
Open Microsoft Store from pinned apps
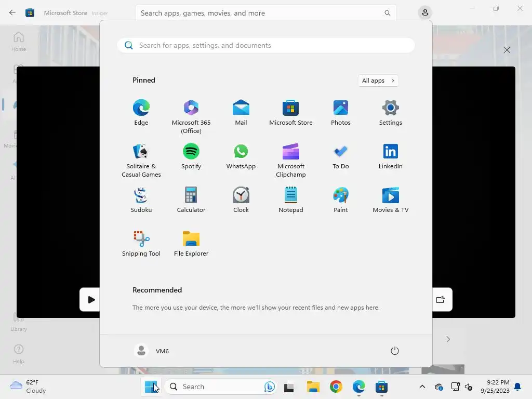point(291,113)
